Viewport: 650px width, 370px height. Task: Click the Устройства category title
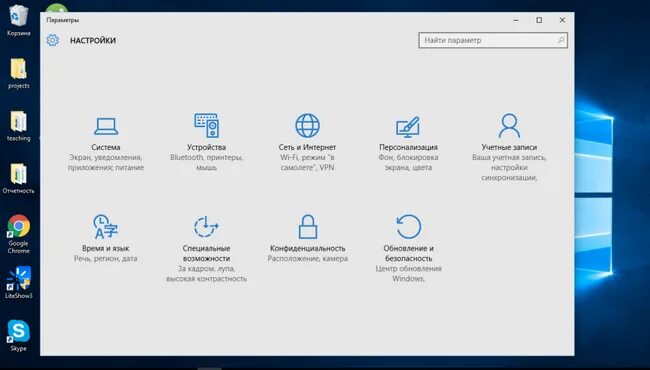pos(206,147)
